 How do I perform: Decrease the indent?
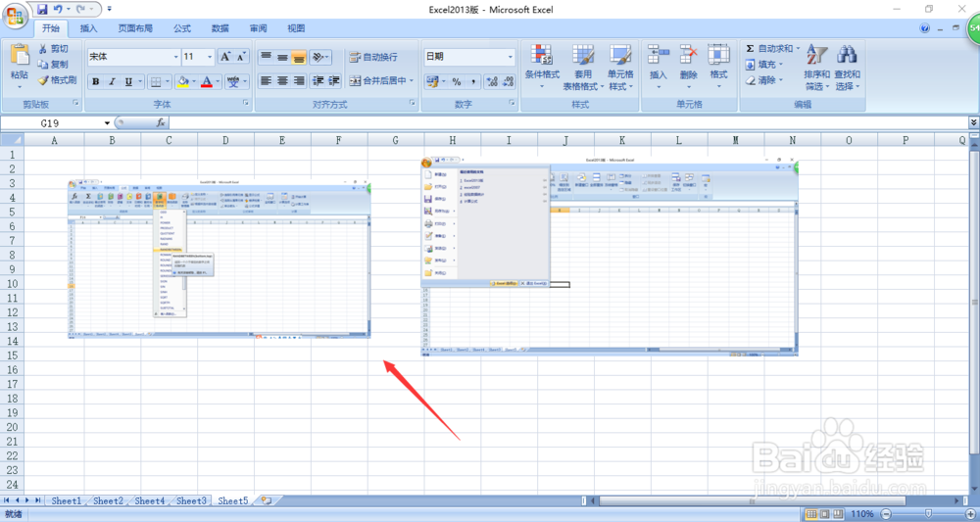(318, 80)
